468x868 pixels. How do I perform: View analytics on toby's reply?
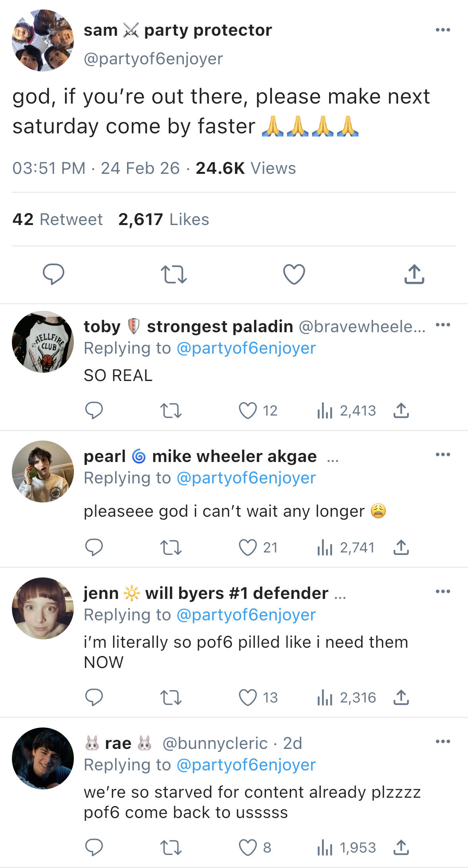pyautogui.click(x=325, y=411)
